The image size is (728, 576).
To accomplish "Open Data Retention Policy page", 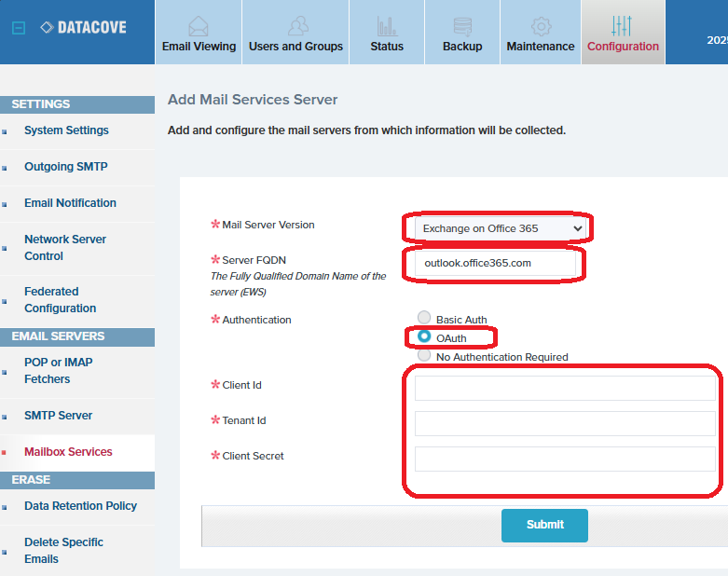I will (80, 506).
